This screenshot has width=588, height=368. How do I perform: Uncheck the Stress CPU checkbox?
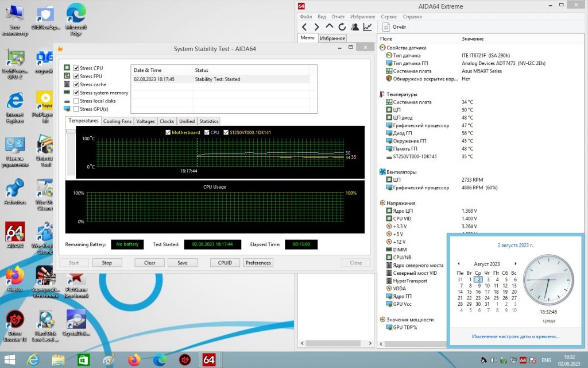76,68
